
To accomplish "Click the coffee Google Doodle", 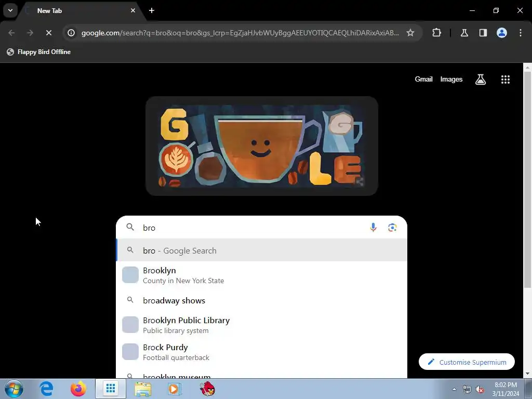I will pos(262,146).
